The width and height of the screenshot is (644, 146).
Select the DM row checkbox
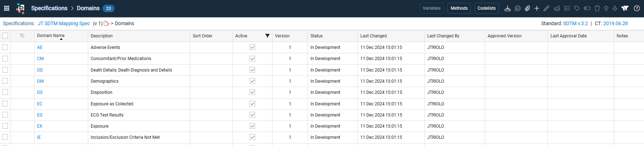[x=5, y=81]
